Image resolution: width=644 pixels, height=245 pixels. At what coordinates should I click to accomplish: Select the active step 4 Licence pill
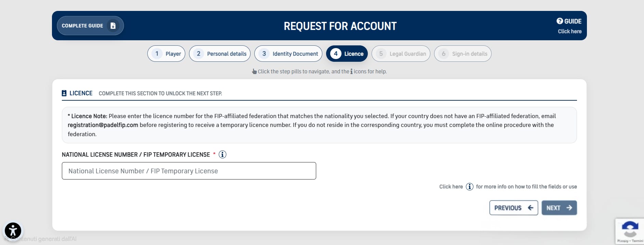tap(347, 54)
